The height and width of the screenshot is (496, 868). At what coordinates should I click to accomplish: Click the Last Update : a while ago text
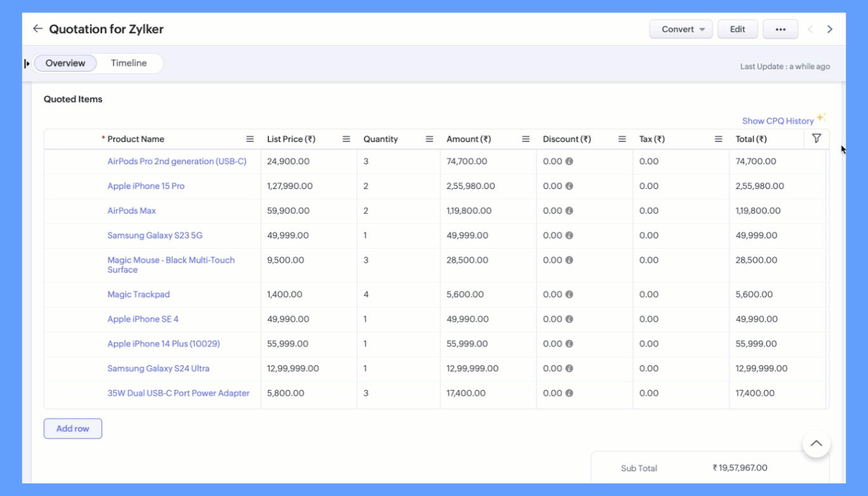tap(785, 67)
